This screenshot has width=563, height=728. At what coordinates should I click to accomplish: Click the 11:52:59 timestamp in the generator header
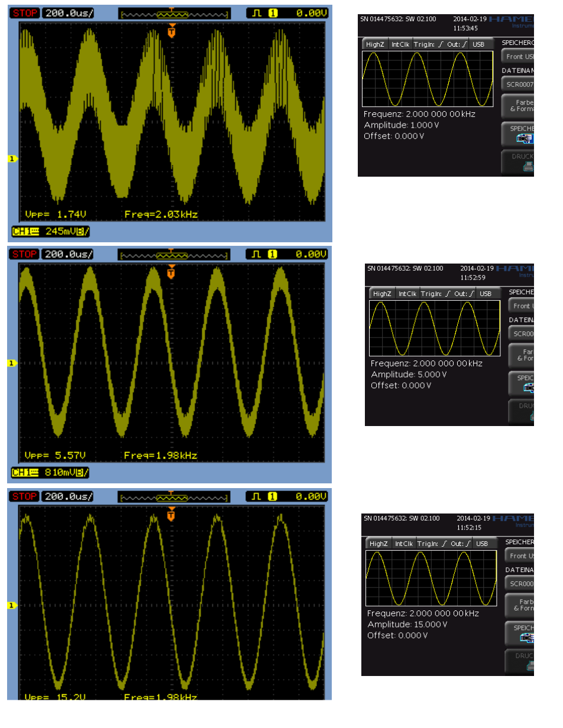[473, 277]
